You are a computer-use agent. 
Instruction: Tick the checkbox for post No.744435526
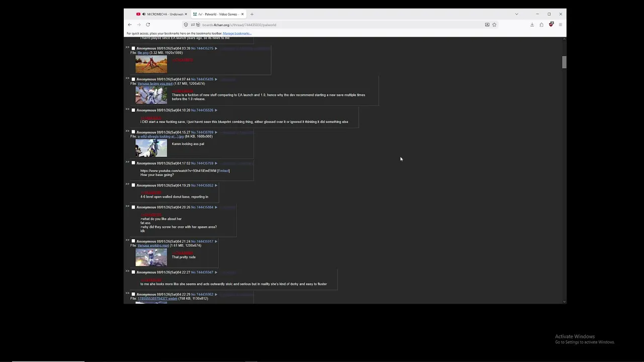click(133, 110)
